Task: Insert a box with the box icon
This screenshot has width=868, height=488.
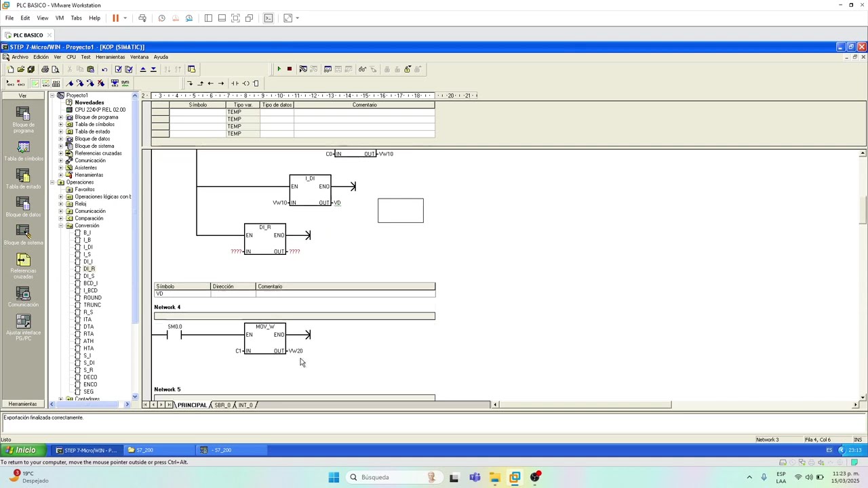Action: pyautogui.click(x=256, y=83)
